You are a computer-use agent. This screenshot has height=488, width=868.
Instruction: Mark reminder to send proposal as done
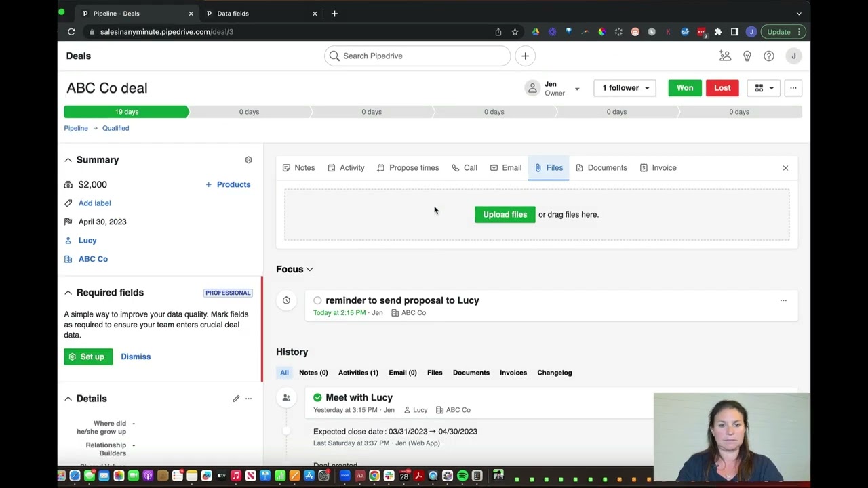pyautogui.click(x=317, y=300)
